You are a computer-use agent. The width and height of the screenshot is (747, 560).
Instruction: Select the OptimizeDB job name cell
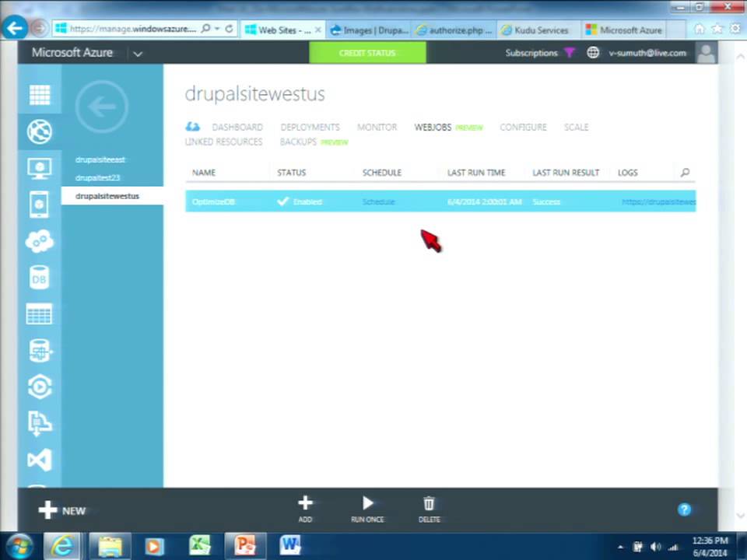(213, 202)
